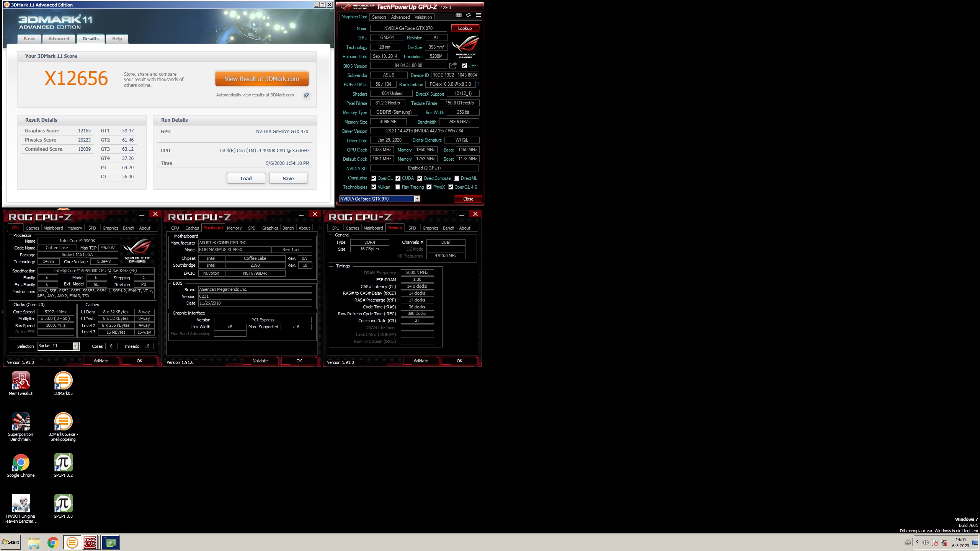Image resolution: width=980 pixels, height=551 pixels.
Task: Click the Core Speed value 5297.4 MHz
Action: coord(56,312)
